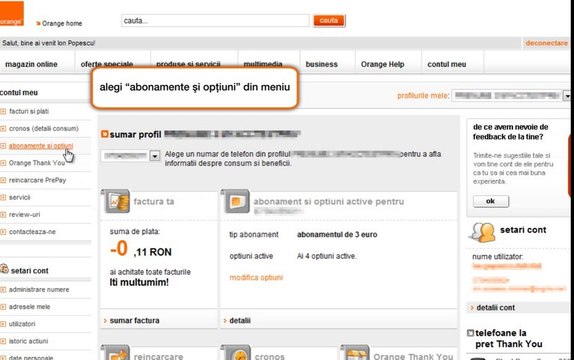This screenshot has height=360, width=574.
Task: Expand icon beside review-uri
Action: 3,215
